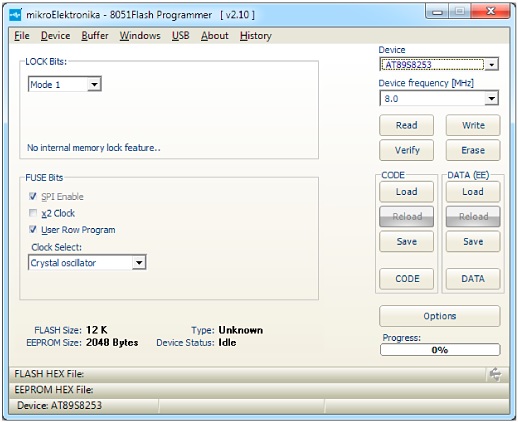Enable the x2 Clock checkbox
The height and width of the screenshot is (422, 518).
(33, 213)
